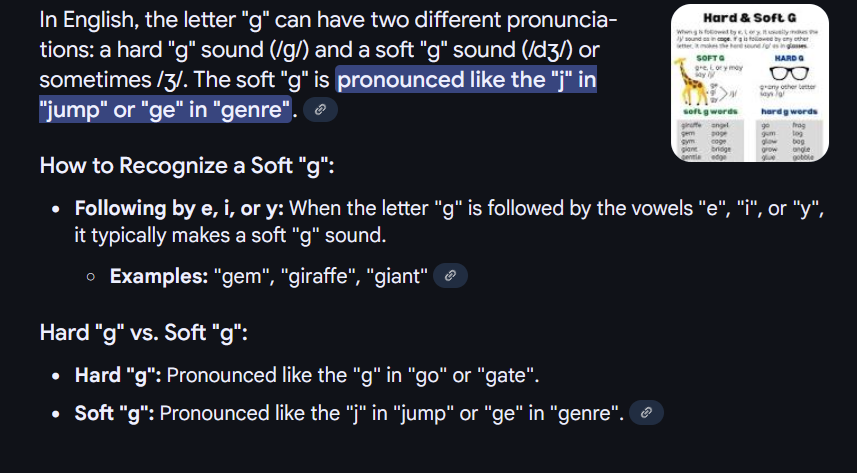Open source link after highlighted "genre" sentence
Viewport: 857px width, 473px height.
point(320,109)
